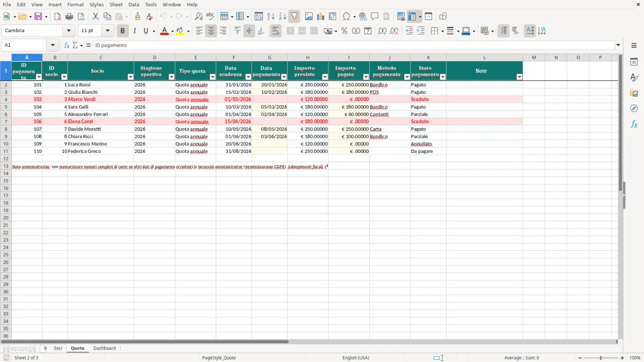The height and width of the screenshot is (362, 644).
Task: Click the formula input line
Action: click(353, 45)
